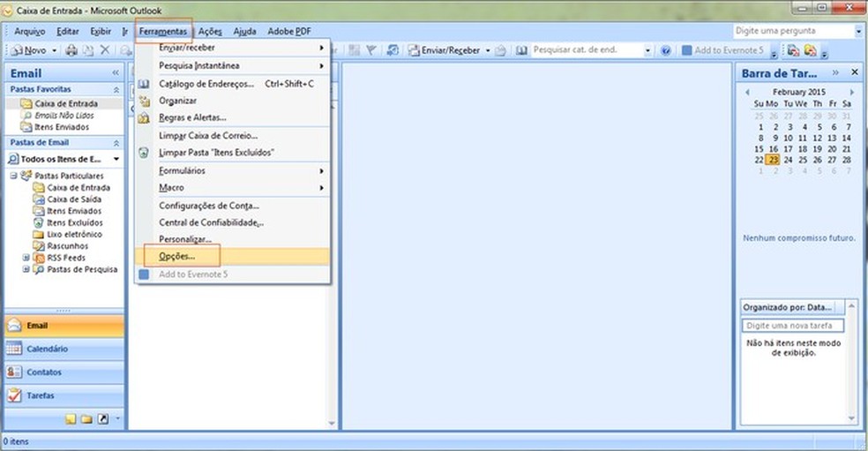Open the Macro submenu
This screenshot has height=451, width=868.
coord(233,188)
